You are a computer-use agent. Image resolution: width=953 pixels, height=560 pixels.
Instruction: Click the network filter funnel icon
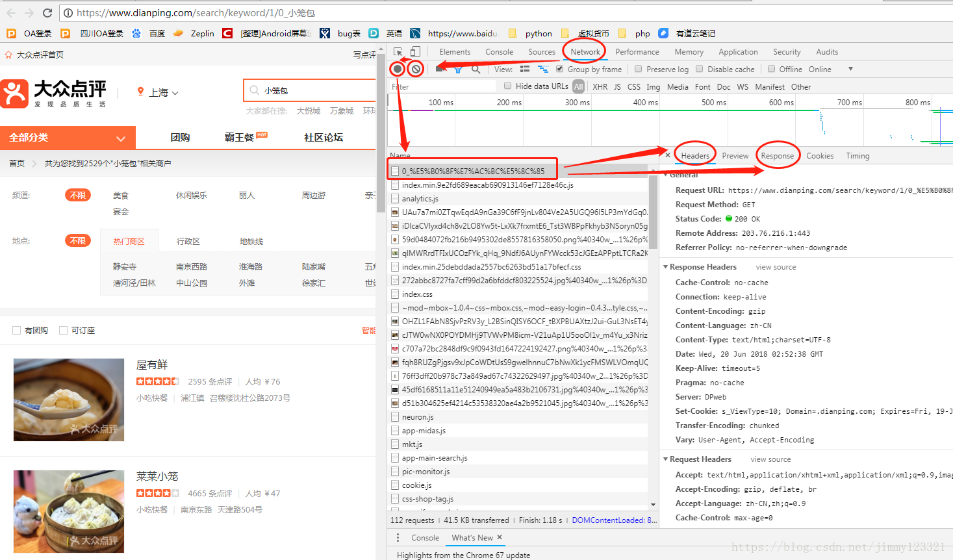pos(458,69)
